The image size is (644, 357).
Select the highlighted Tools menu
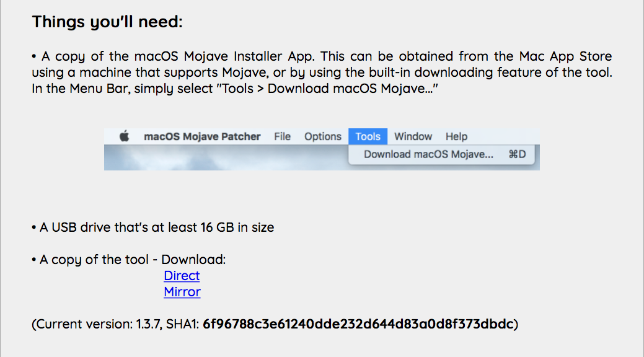coord(368,136)
